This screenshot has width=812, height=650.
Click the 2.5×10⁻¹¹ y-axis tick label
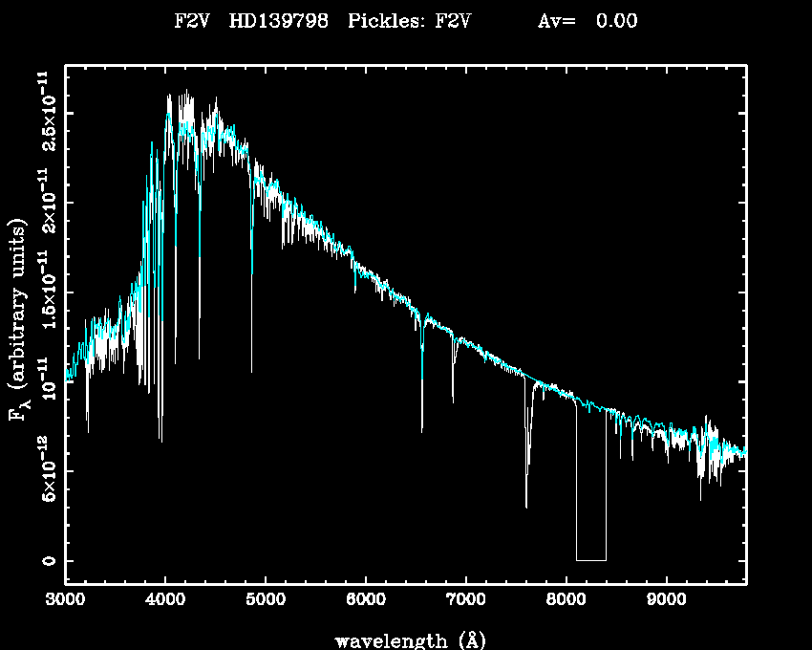click(46, 109)
